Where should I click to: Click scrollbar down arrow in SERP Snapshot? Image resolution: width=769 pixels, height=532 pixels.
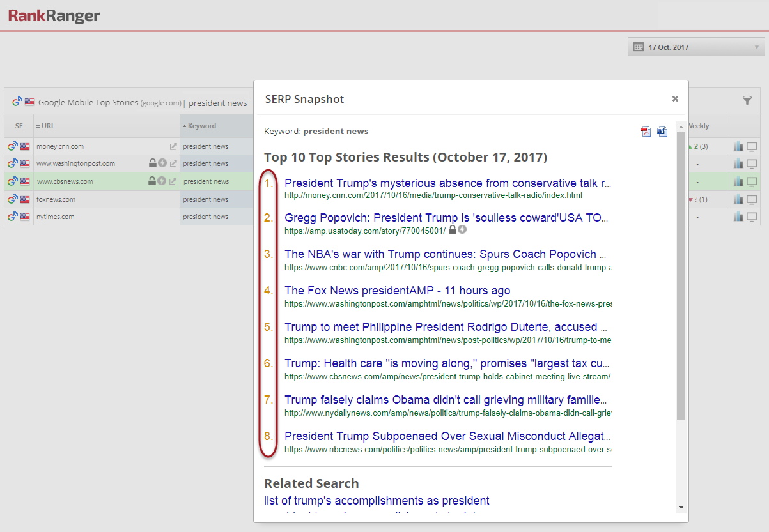click(681, 508)
